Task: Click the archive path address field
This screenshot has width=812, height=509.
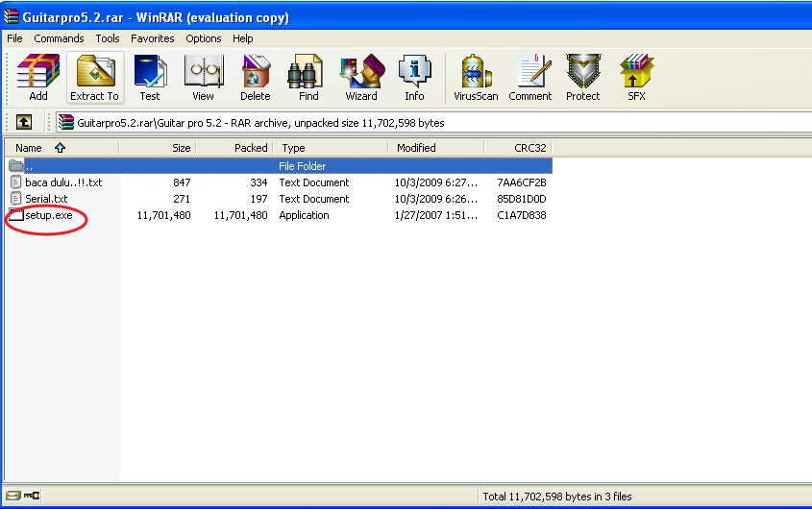Action: click(x=434, y=123)
